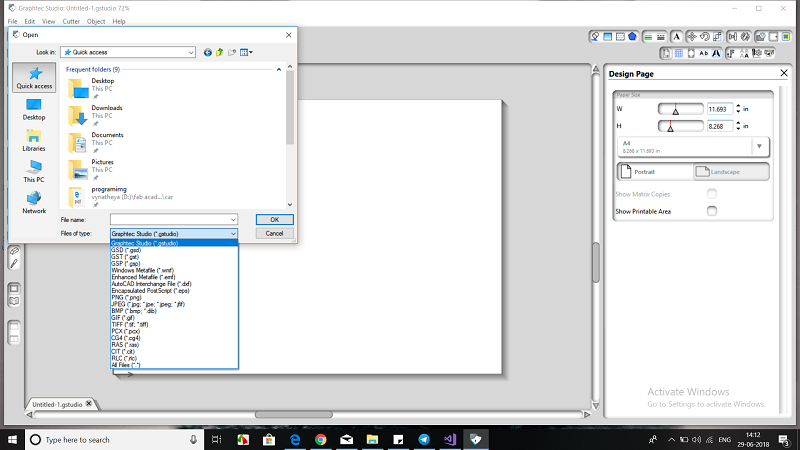Image resolution: width=800 pixels, height=450 pixels.
Task: Open the Object menu
Action: point(96,21)
